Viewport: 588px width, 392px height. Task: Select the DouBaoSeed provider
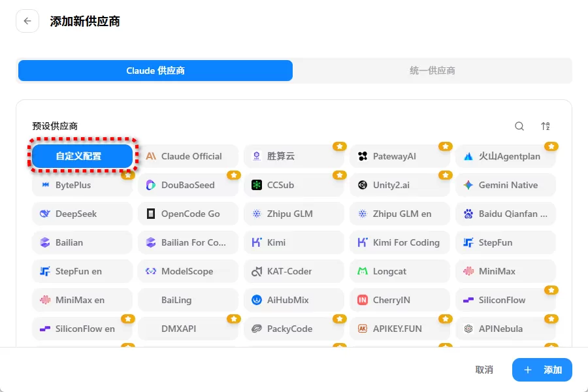click(x=188, y=185)
